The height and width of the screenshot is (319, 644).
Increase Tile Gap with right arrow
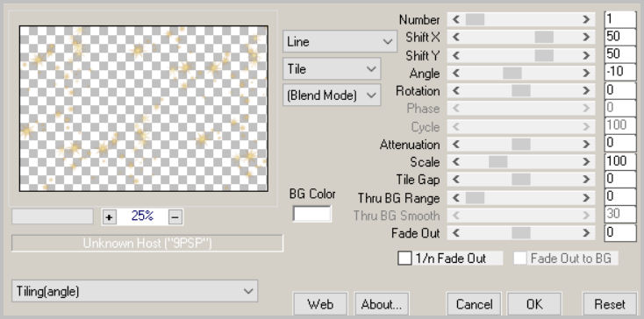[586, 179]
